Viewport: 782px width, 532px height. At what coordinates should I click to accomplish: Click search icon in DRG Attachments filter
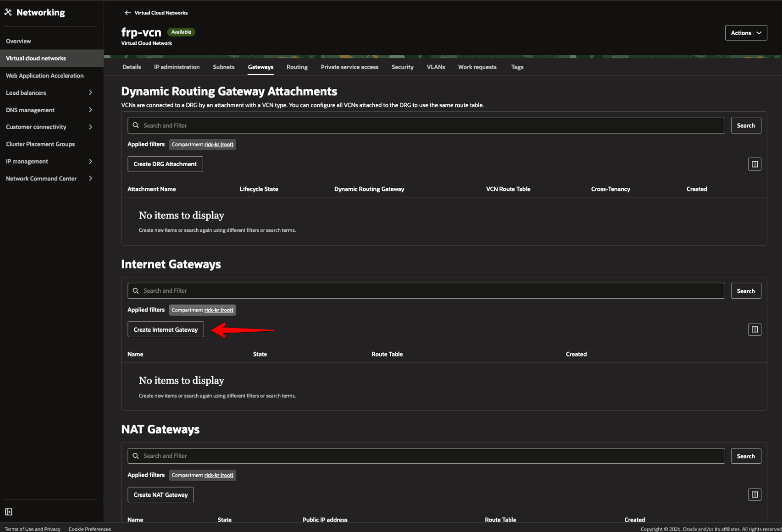coord(136,126)
